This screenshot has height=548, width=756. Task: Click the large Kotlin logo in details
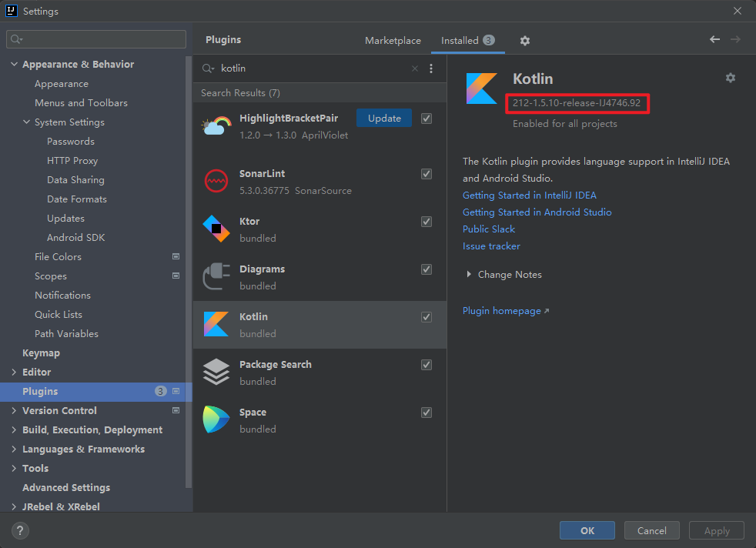pos(481,89)
